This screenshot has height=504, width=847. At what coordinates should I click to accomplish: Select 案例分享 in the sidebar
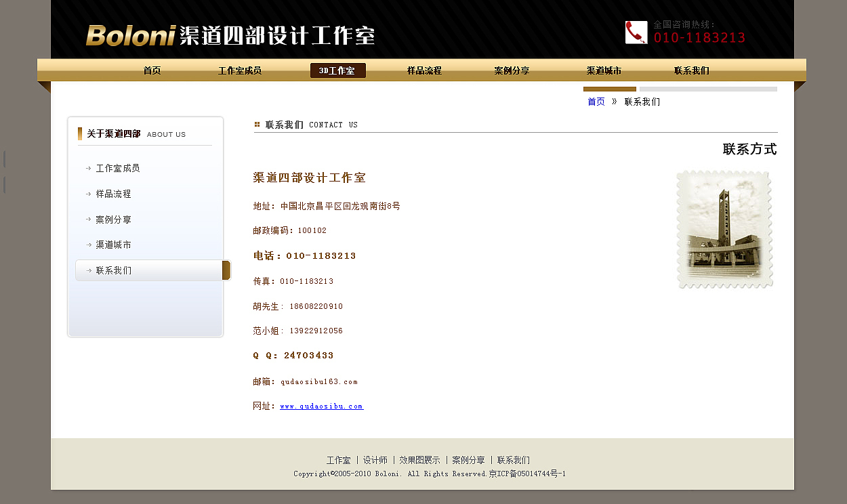pos(113,219)
